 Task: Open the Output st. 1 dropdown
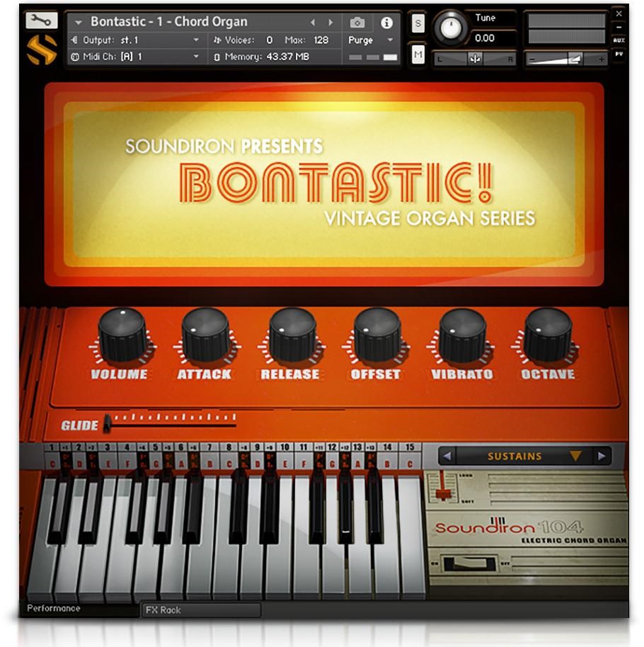tap(196, 40)
